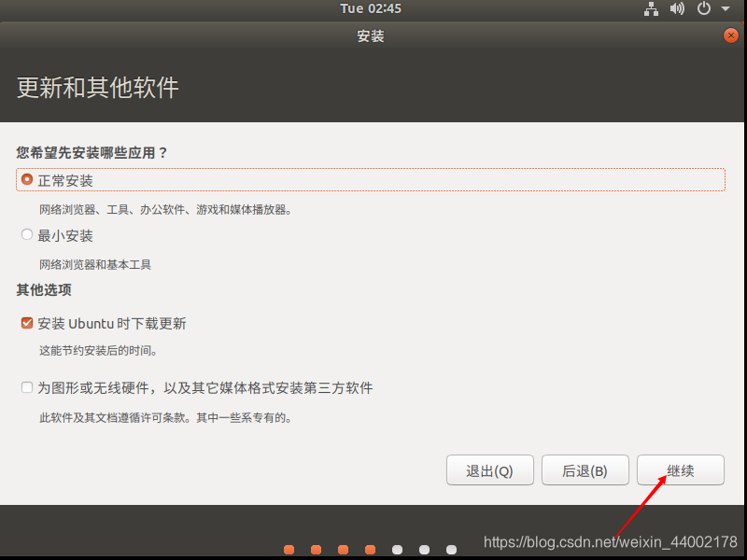Click the 退出(Q) button
747x560 pixels.
point(489,470)
